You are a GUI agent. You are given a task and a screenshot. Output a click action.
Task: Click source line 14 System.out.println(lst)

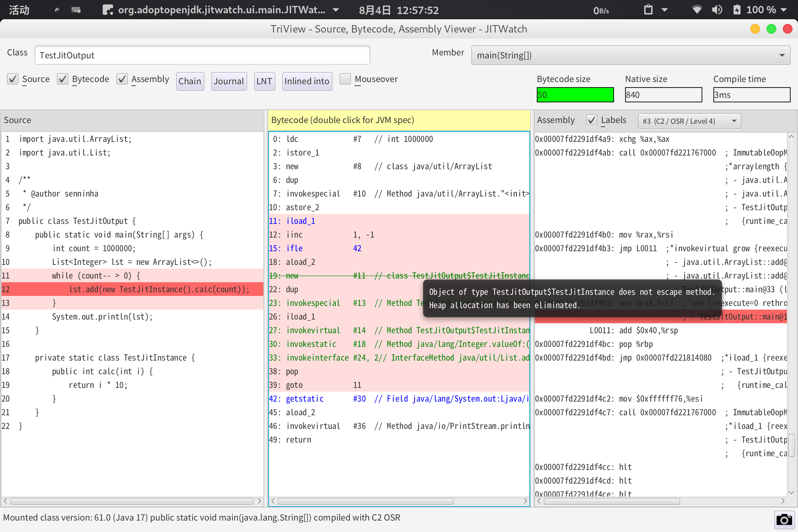pyautogui.click(x=132, y=317)
